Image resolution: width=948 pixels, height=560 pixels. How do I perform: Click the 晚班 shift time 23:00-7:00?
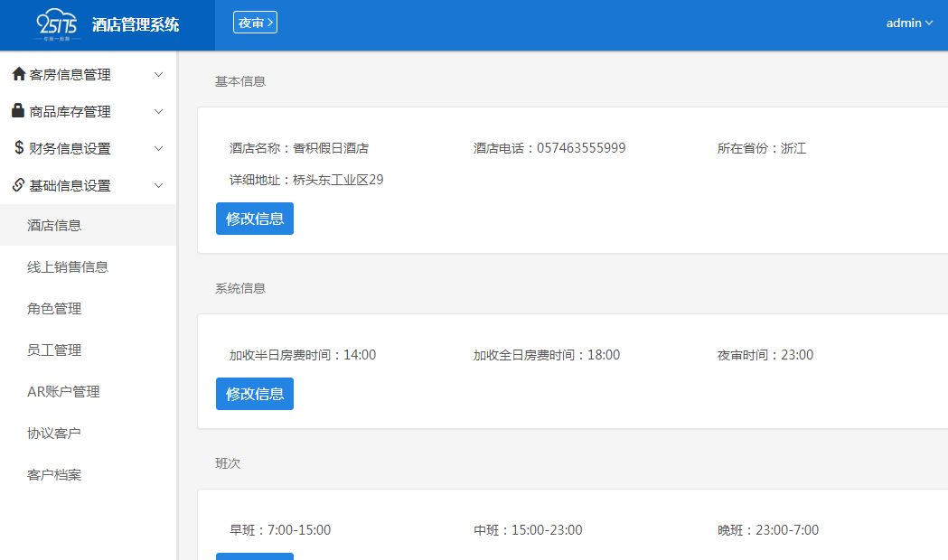(787, 530)
